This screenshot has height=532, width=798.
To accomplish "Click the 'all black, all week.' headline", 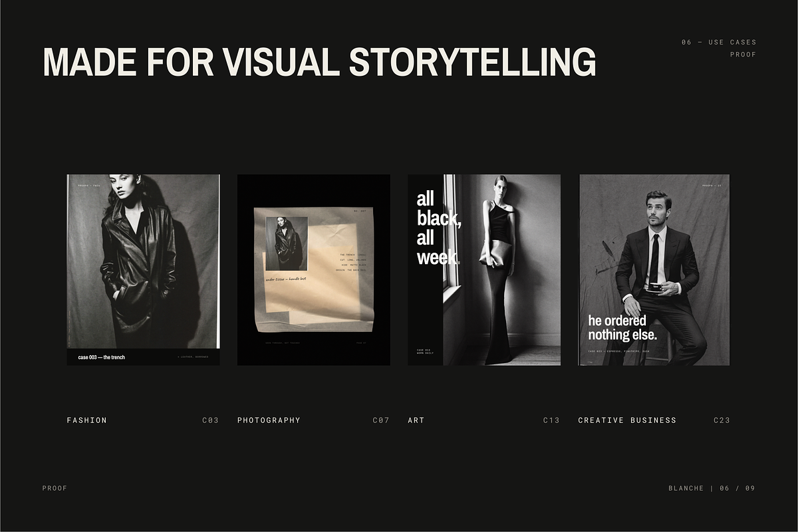I will [x=438, y=228].
